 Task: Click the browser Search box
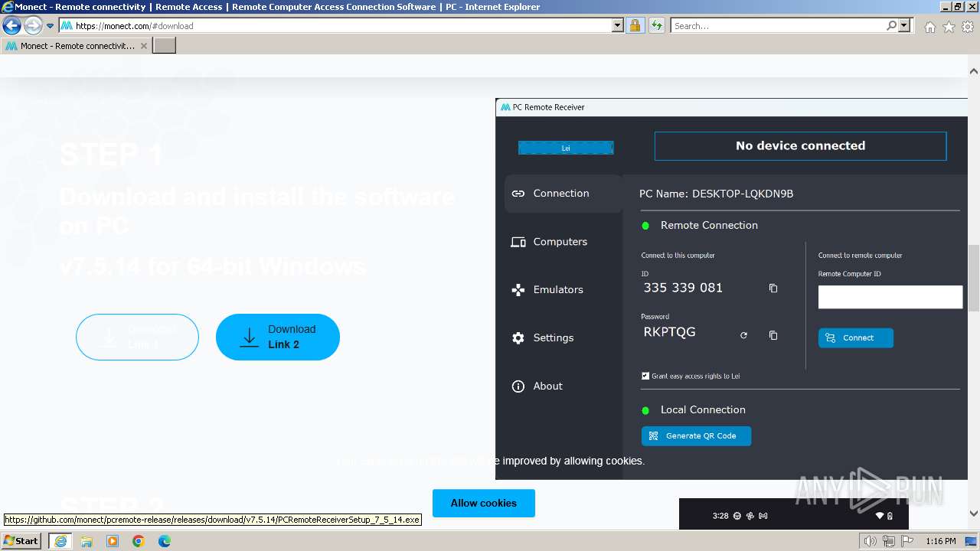(x=778, y=25)
